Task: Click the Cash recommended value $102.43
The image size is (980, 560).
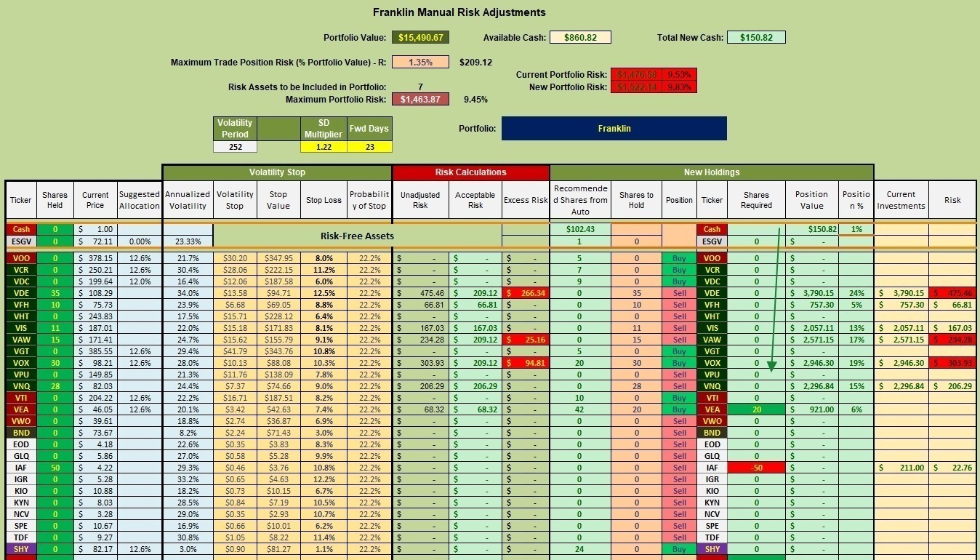Action: [x=580, y=229]
